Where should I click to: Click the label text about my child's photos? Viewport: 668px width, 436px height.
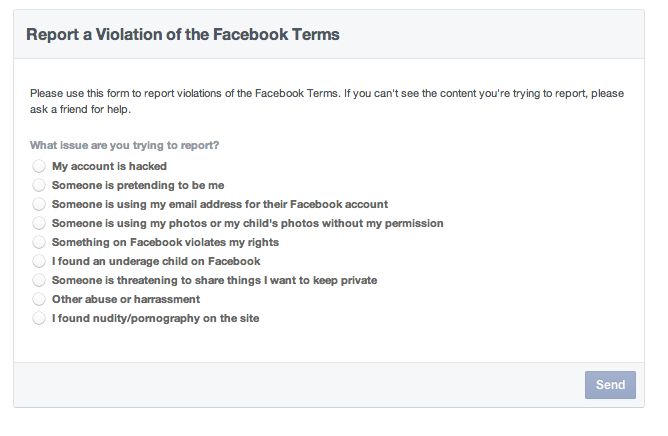coord(247,223)
